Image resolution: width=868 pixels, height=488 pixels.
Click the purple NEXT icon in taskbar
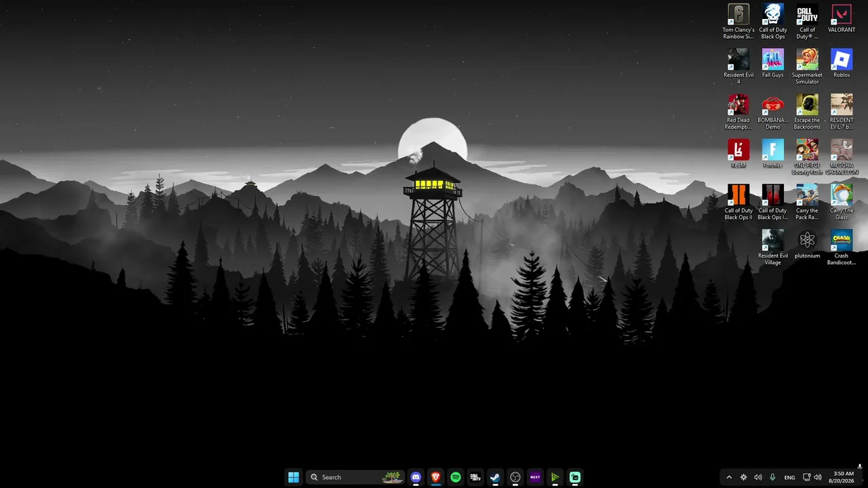point(535,477)
